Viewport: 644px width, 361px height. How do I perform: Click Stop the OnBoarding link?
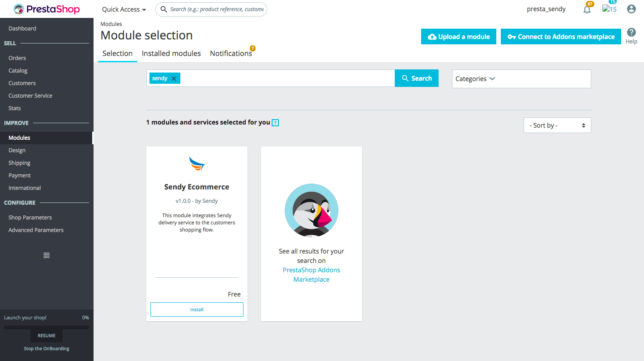coord(47,348)
